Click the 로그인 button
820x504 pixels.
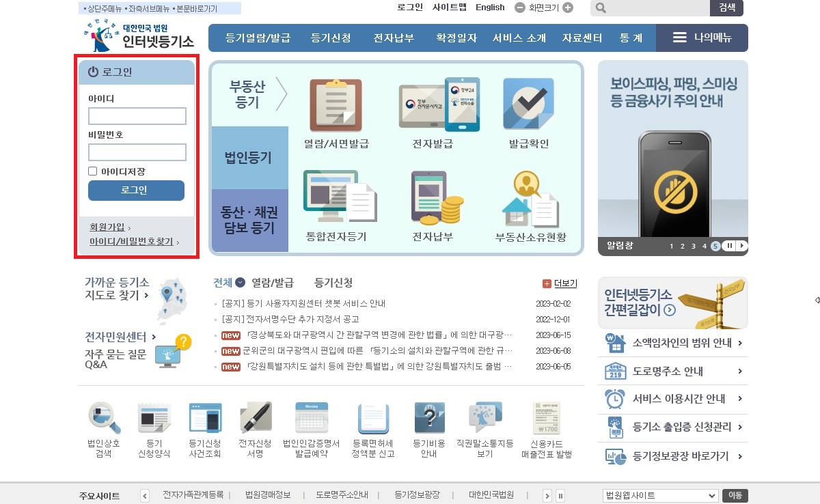135,191
